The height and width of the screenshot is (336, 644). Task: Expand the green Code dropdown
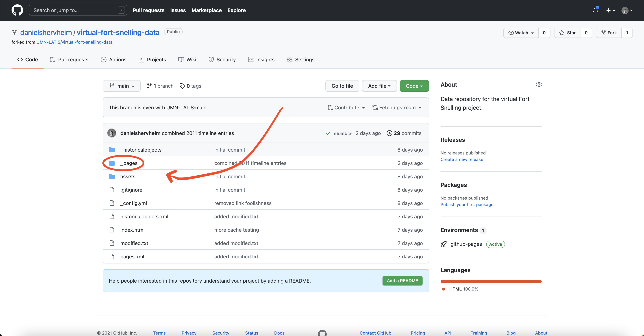[414, 86]
